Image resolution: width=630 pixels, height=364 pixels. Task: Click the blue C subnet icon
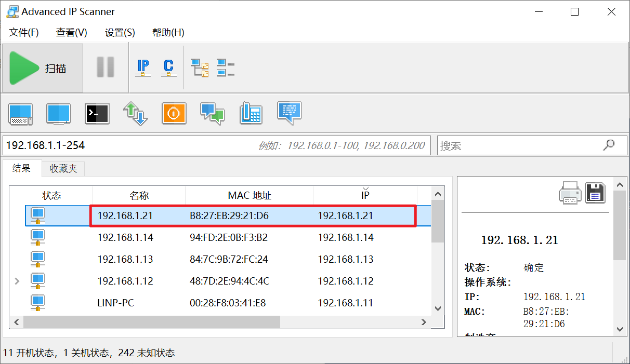click(168, 68)
